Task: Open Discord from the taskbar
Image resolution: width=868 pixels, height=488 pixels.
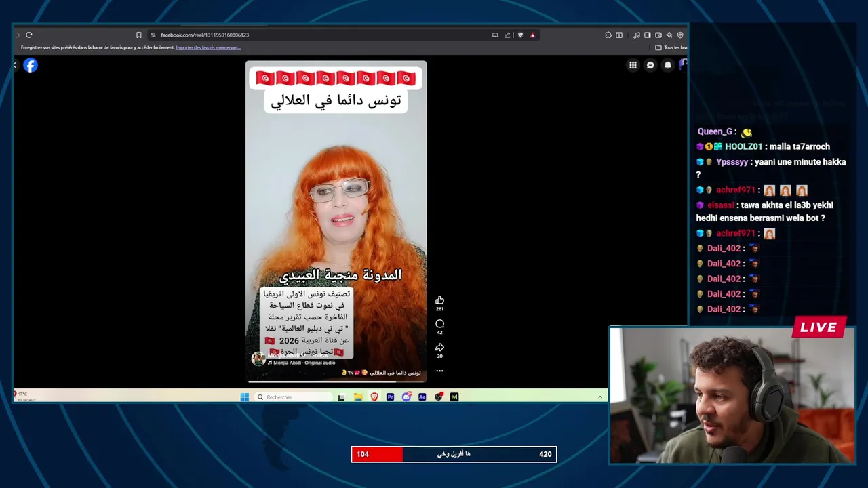Action: point(406,397)
